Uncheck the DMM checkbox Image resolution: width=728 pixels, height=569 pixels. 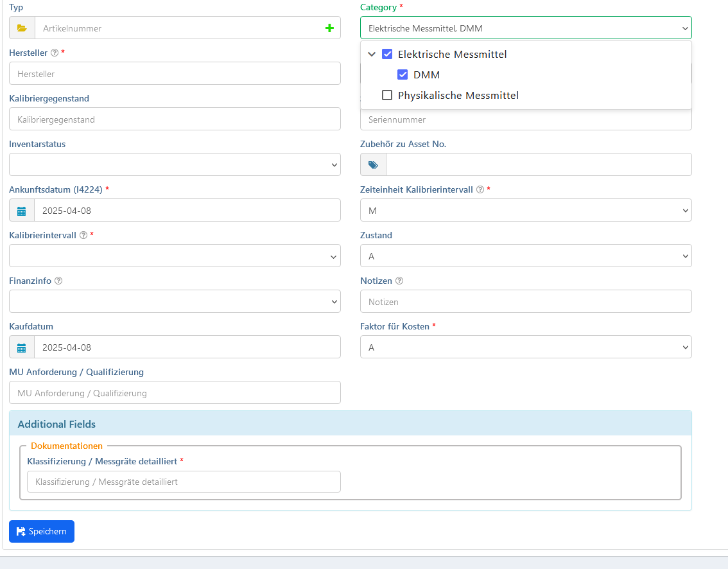[x=403, y=75]
